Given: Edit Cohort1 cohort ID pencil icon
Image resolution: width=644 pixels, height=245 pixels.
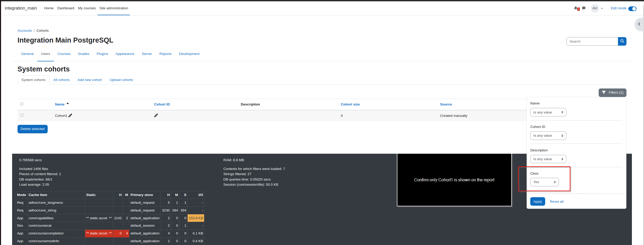Looking at the screenshot, I should coord(156,116).
